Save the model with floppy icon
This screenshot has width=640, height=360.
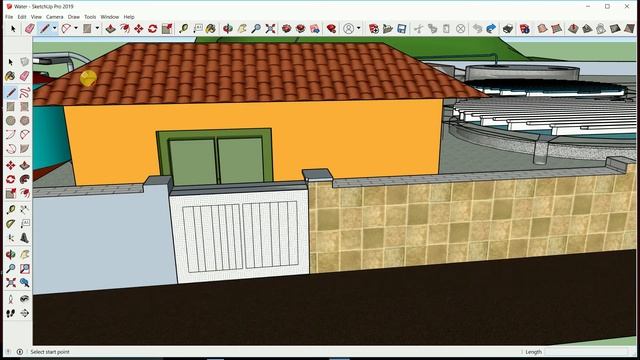(402, 29)
